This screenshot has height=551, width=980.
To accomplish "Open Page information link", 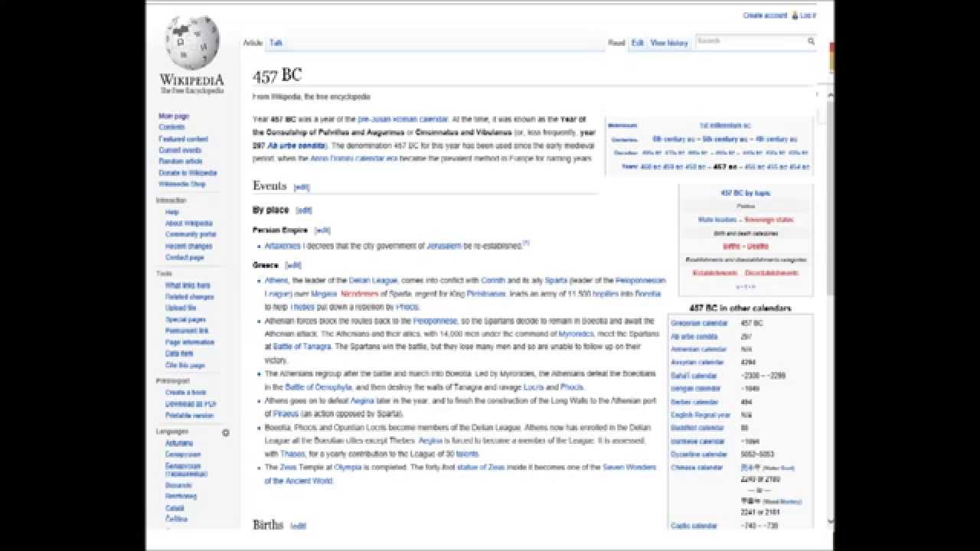I will pos(190,342).
